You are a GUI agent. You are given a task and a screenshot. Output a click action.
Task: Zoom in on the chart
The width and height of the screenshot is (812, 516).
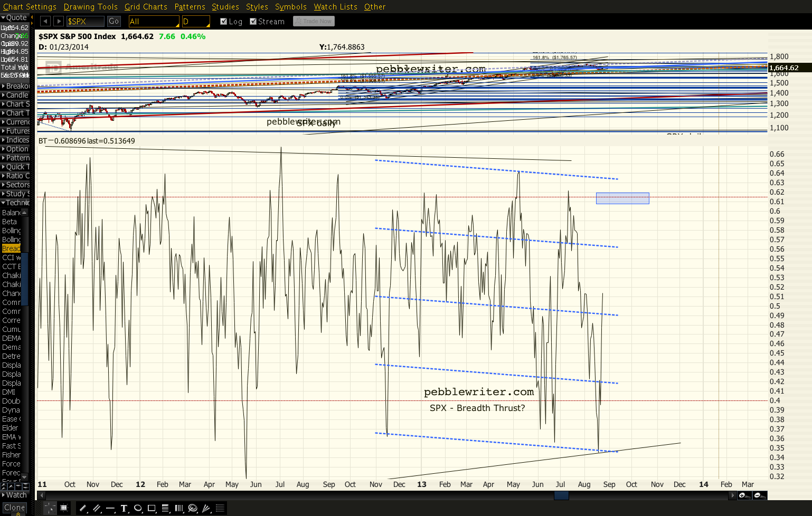pos(743,495)
